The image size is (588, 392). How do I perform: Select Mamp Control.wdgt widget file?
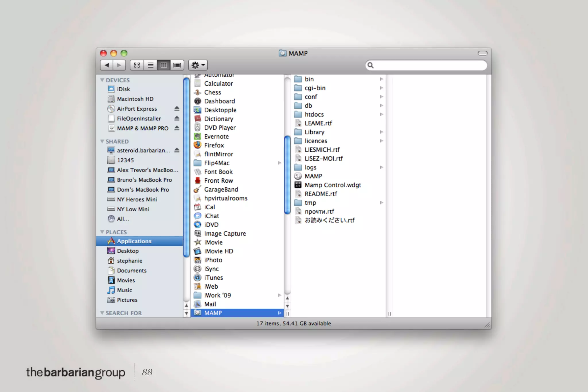pos(332,185)
